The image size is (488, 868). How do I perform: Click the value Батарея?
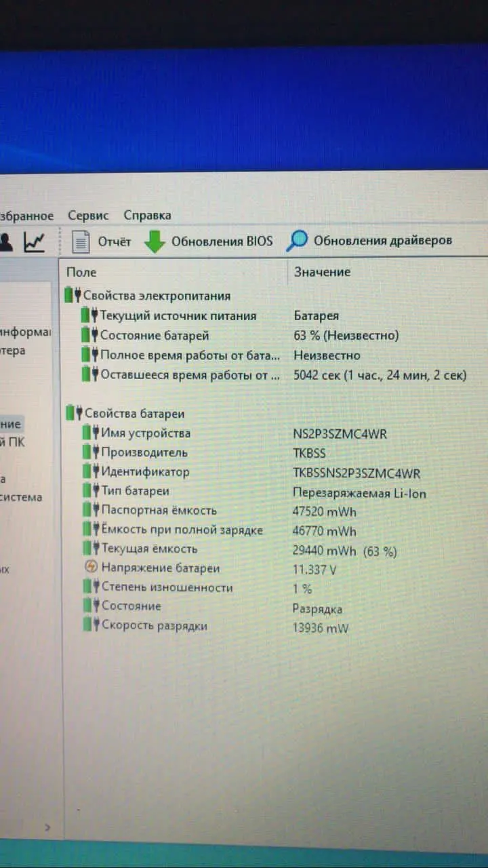[317, 316]
